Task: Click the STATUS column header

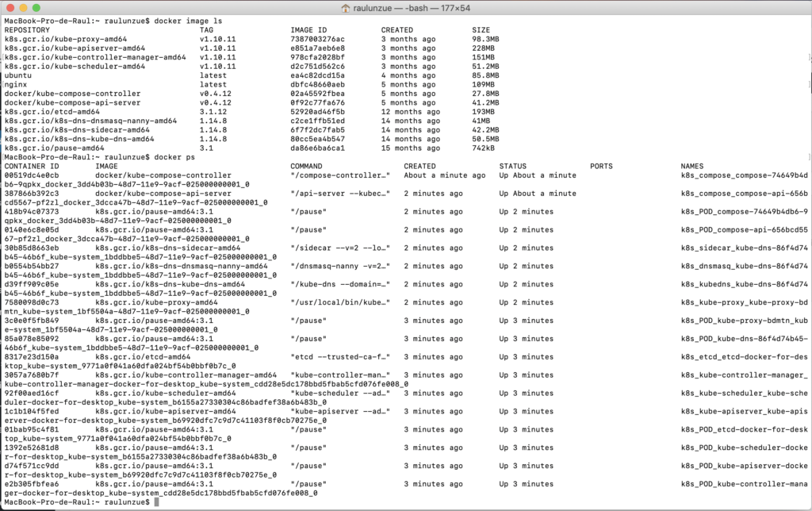Action: pyautogui.click(x=516, y=166)
